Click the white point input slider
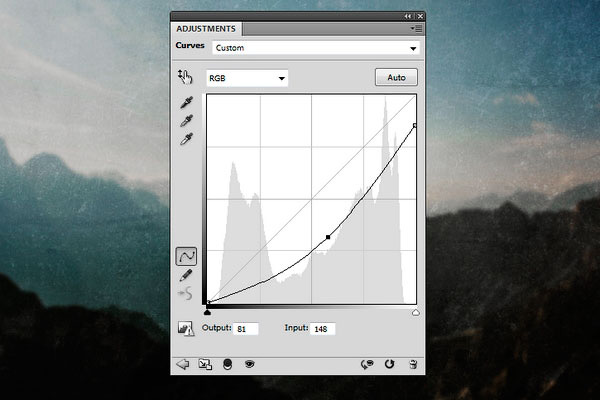This screenshot has width=600, height=400. pos(416,313)
